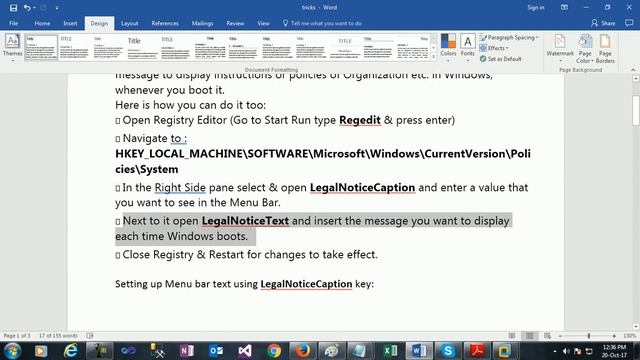Open the Effects dropdown
640x360 pixels.
point(494,48)
